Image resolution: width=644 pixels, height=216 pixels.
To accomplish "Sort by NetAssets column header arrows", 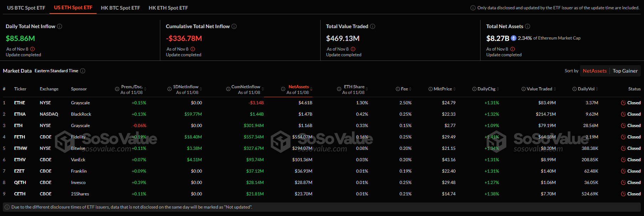I will [x=311, y=89].
